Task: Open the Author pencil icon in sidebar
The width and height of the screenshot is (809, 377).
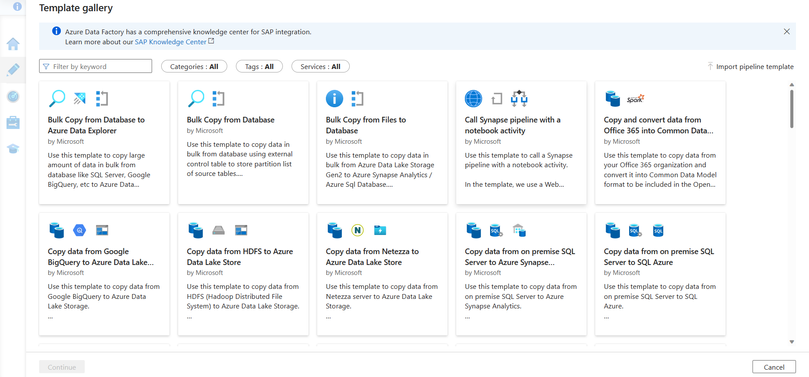Action: [13, 70]
